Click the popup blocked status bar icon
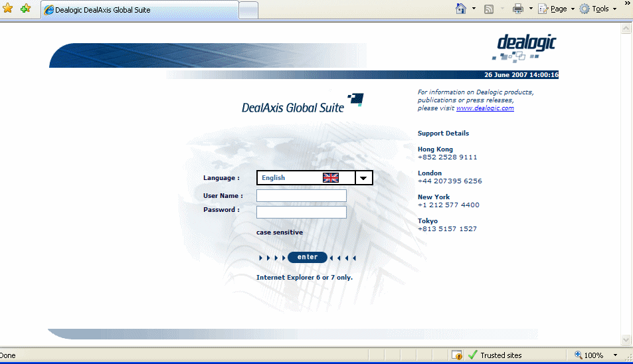 point(457,355)
